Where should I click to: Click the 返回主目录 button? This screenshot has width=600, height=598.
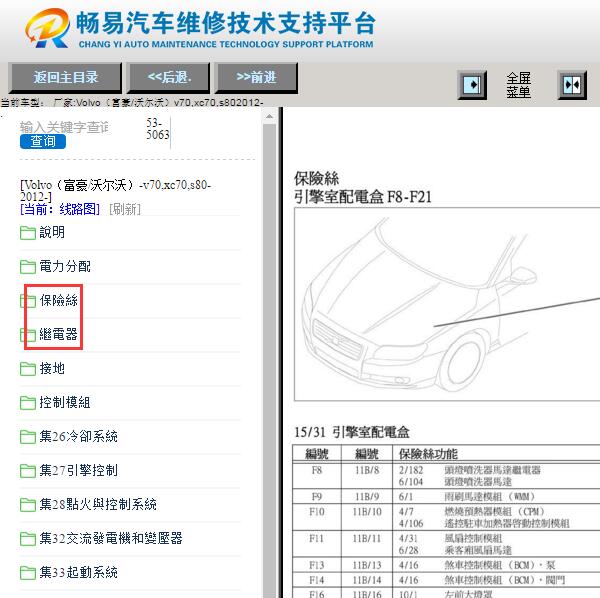point(65,78)
